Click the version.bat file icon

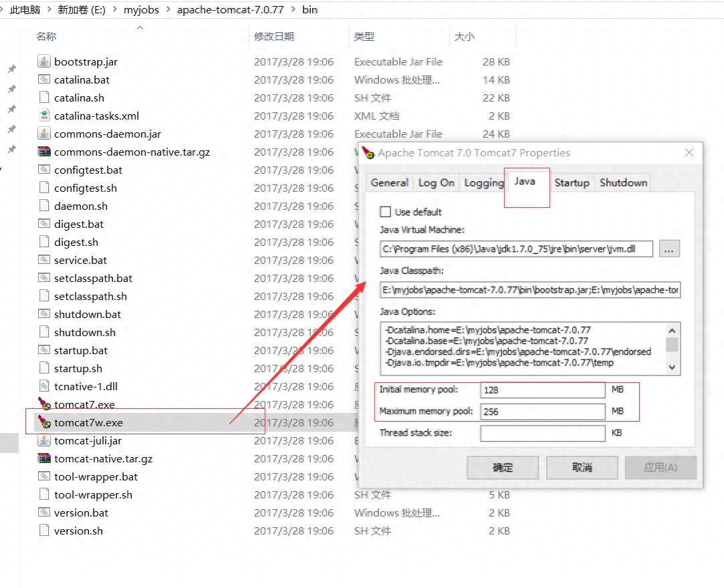pos(44,512)
